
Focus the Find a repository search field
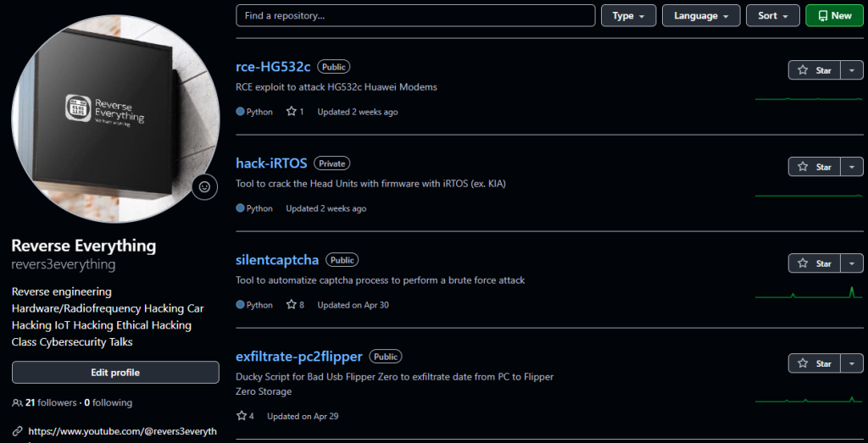click(415, 16)
